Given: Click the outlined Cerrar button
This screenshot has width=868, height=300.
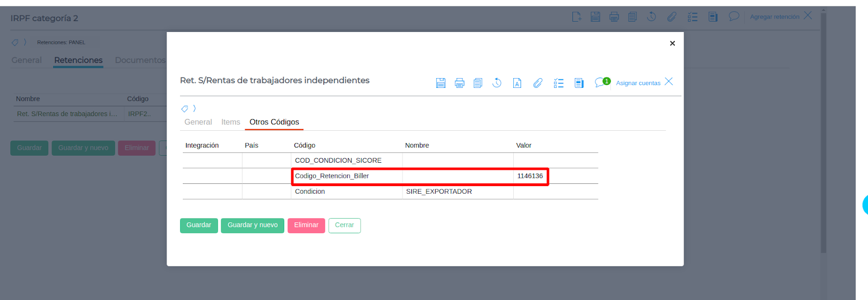Looking at the screenshot, I should coord(344,225).
